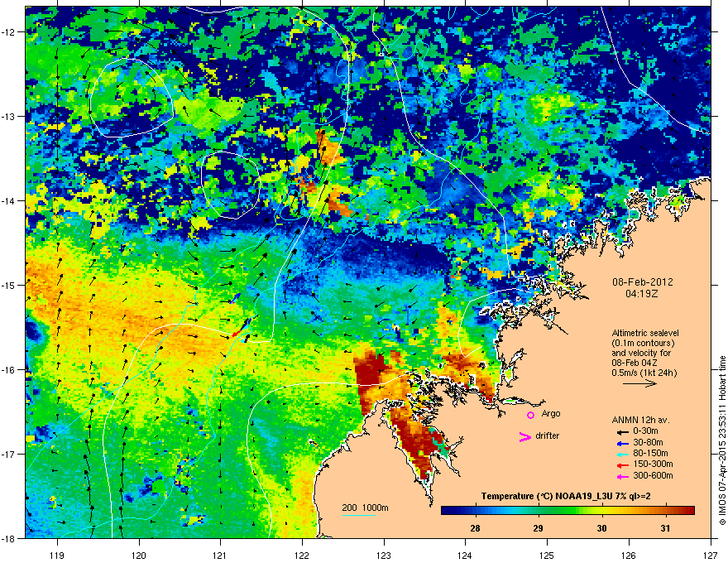Click the 'Temperature (°C) NOAA19_L3U 7% ql>=2' title
The image size is (728, 563).
[x=566, y=496]
